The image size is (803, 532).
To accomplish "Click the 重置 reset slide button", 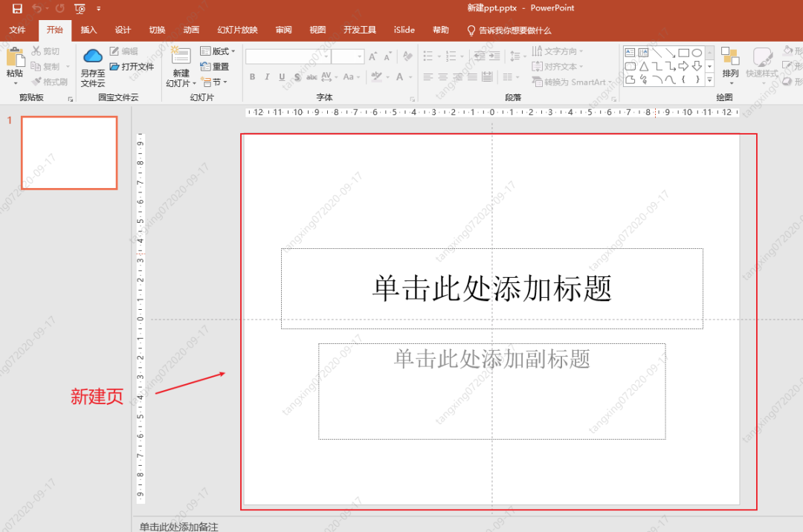I will click(216, 66).
